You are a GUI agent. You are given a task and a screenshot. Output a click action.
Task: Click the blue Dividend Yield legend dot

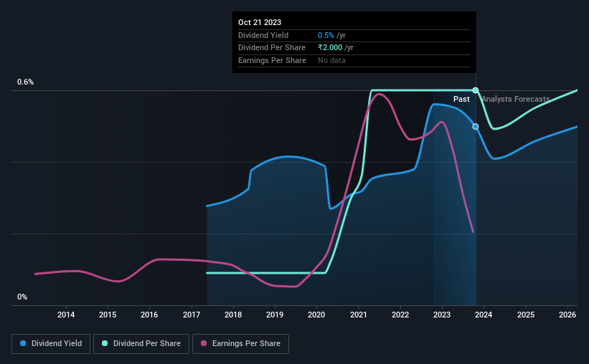[x=23, y=343]
